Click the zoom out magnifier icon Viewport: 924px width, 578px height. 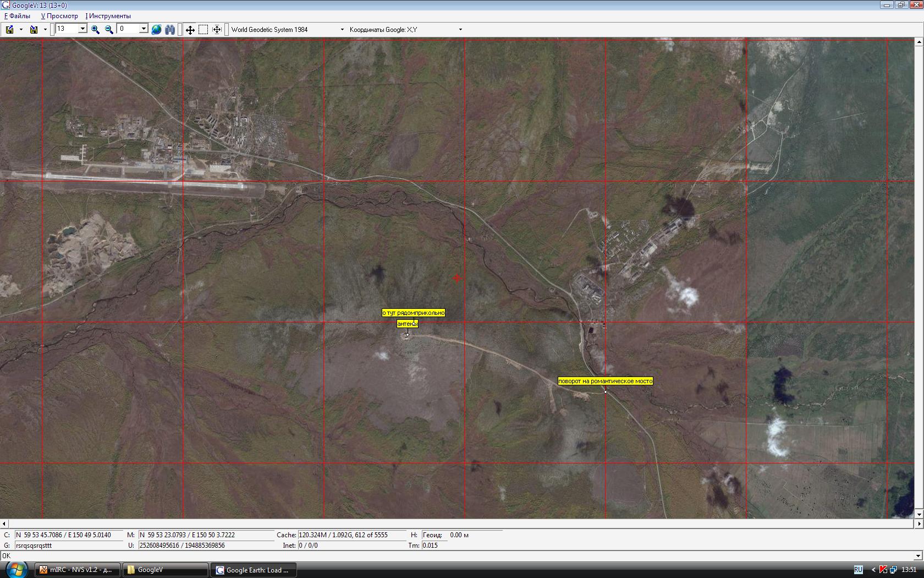click(x=109, y=30)
